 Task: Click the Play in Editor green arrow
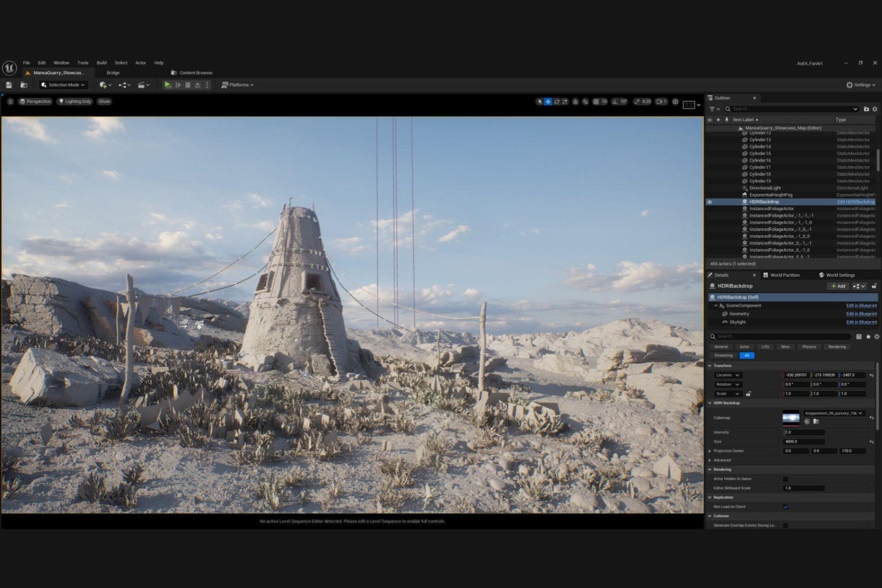168,85
